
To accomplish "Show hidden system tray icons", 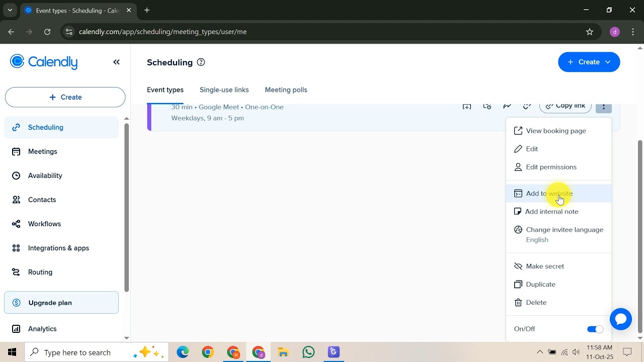I will [540, 352].
